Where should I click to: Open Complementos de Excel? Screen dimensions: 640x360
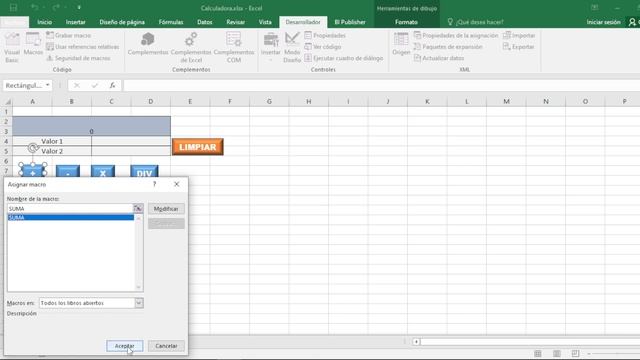point(191,47)
